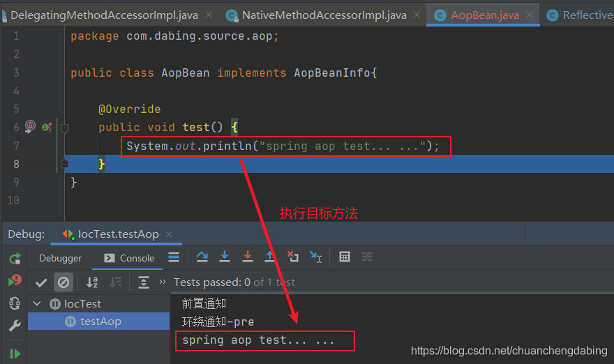Open Evaluate Expression calculator icon
This screenshot has width=614, height=364.
pyautogui.click(x=345, y=257)
